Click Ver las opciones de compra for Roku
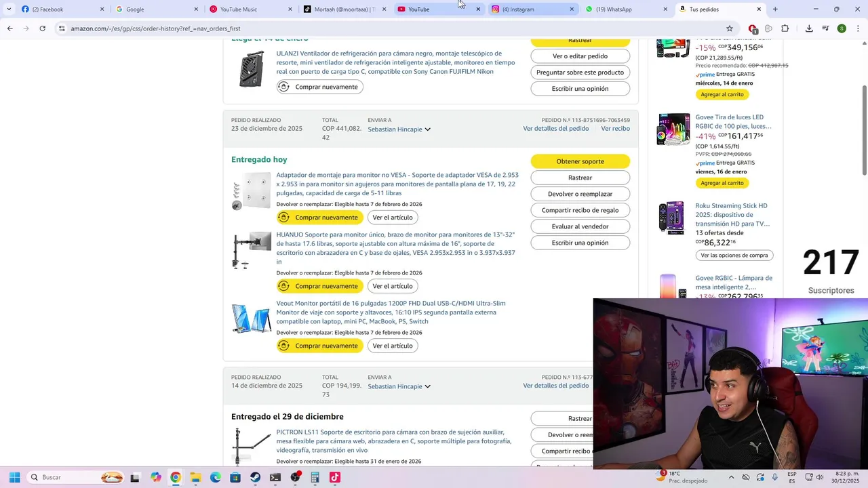Viewport: 868px width, 488px height. pos(734,256)
